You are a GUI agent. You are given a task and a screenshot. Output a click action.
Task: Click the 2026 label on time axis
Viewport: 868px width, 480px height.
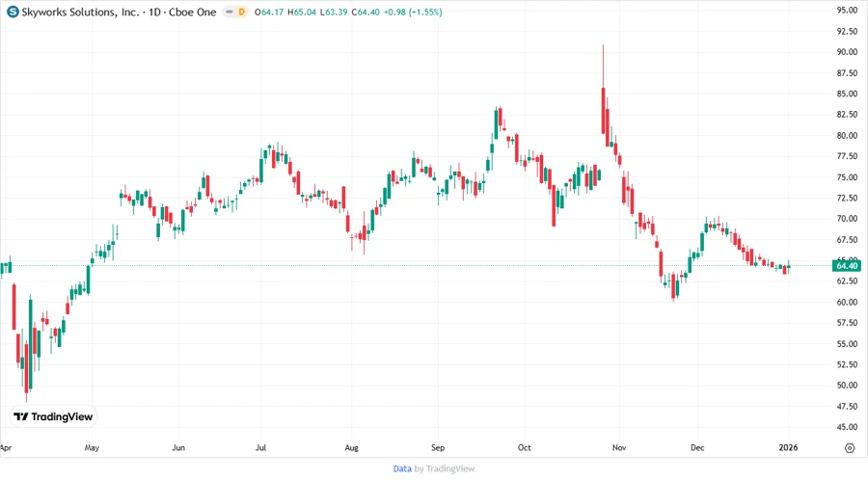point(788,447)
